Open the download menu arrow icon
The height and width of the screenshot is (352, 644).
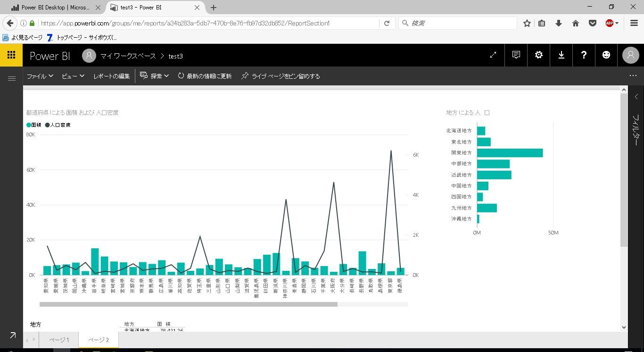(x=561, y=55)
